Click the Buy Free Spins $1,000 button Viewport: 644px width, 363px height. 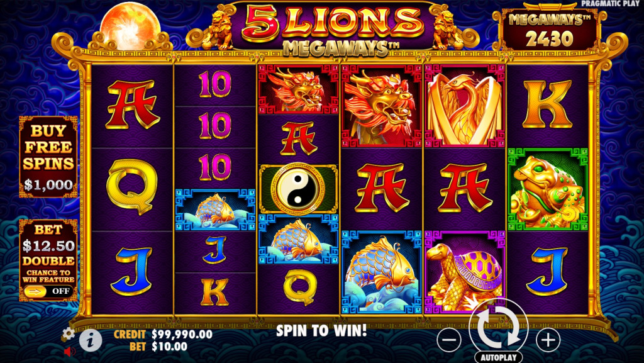48,157
